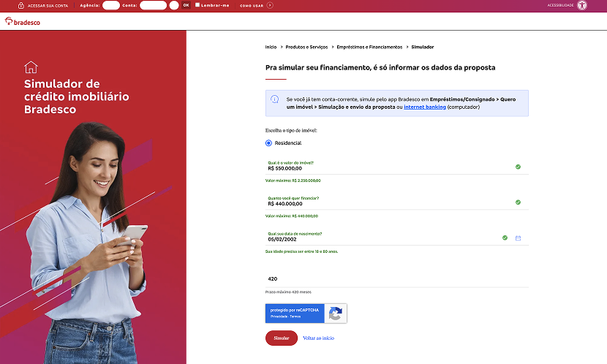Click the arrow icon next to Como Usar
This screenshot has width=607, height=364.
[270, 5]
